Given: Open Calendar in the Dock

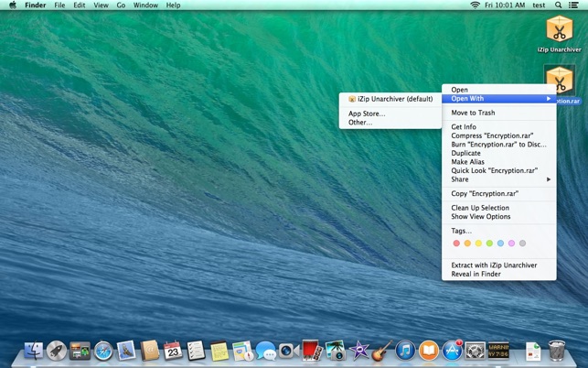Looking at the screenshot, I should [x=173, y=350].
